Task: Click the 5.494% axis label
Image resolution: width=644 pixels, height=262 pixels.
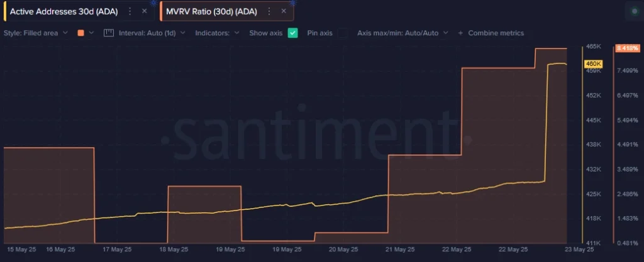Action: pos(627,120)
